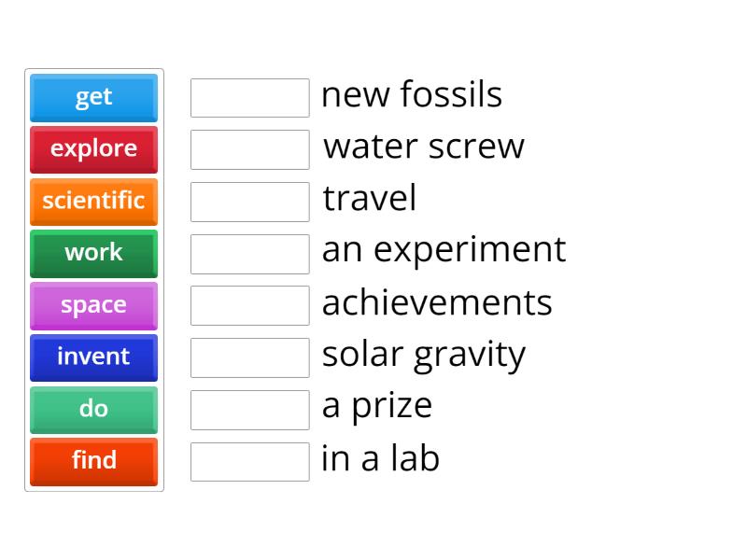Select the 'work' word tile
The height and width of the screenshot is (560, 747).
[93, 253]
